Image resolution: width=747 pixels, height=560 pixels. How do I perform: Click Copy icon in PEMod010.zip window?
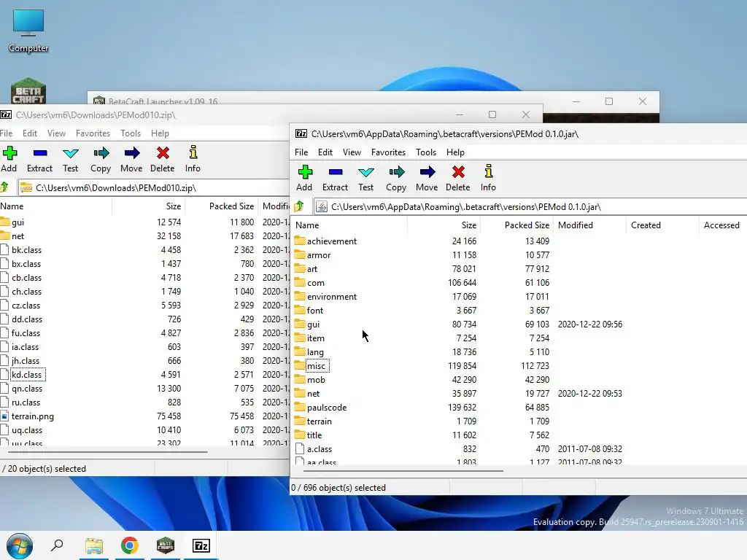pyautogui.click(x=101, y=153)
